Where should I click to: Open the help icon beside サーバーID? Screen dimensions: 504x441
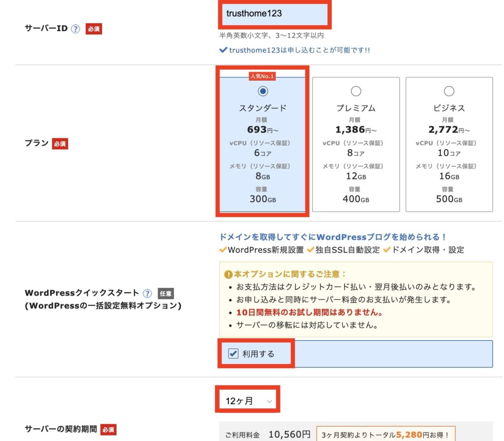click(x=75, y=29)
